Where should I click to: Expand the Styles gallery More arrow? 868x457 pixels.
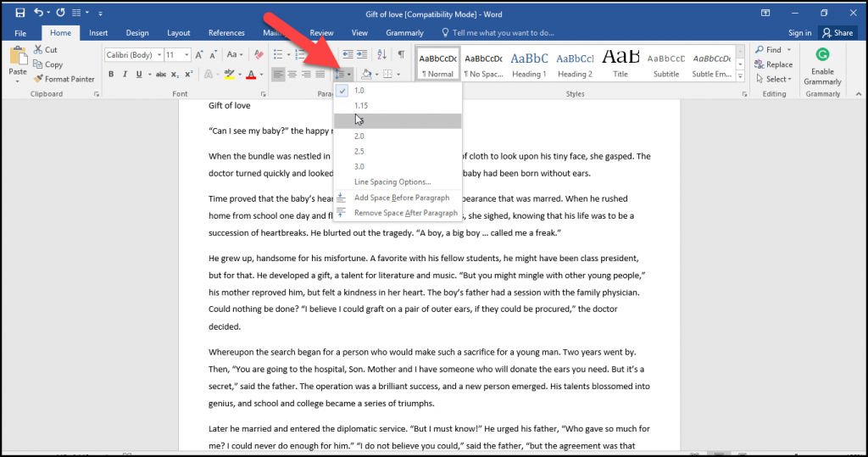(740, 76)
